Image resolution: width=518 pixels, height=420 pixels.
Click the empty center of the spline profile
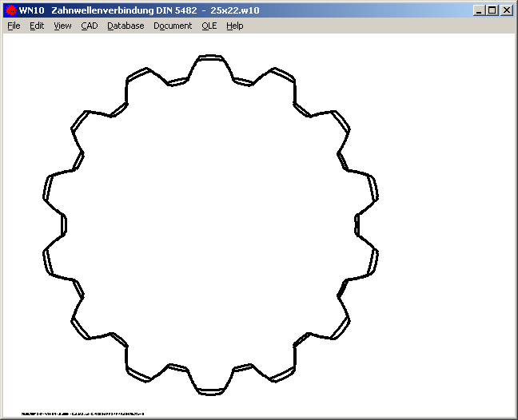coord(210,224)
